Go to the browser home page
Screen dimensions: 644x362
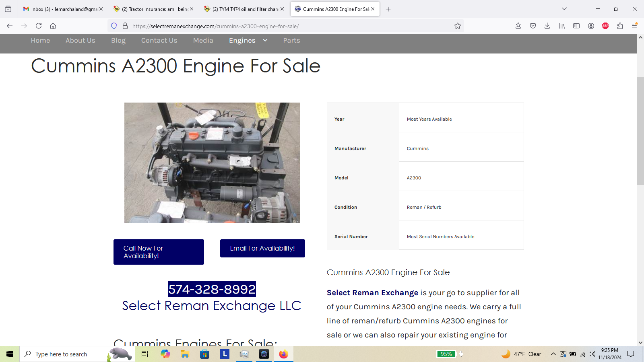click(53, 26)
